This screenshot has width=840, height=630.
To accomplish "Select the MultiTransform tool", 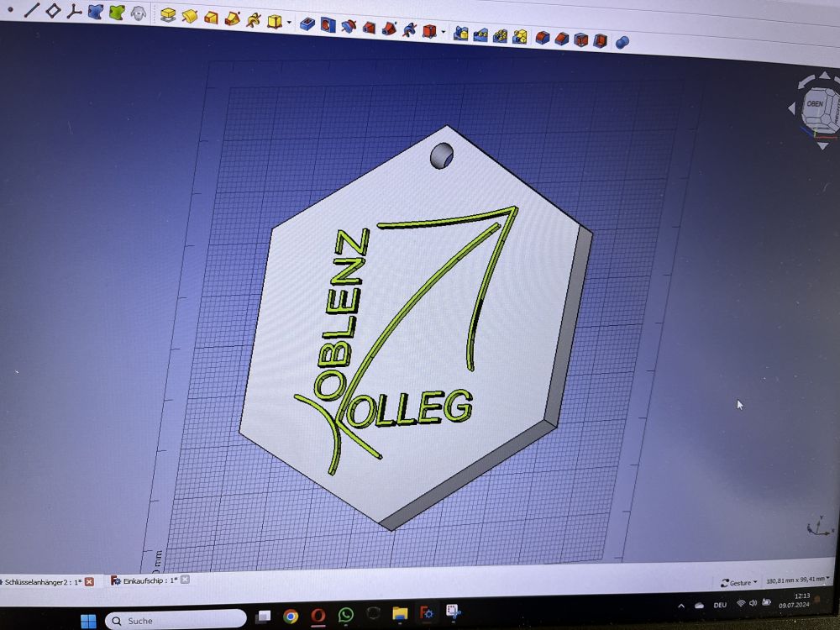I will pyautogui.click(x=520, y=36).
